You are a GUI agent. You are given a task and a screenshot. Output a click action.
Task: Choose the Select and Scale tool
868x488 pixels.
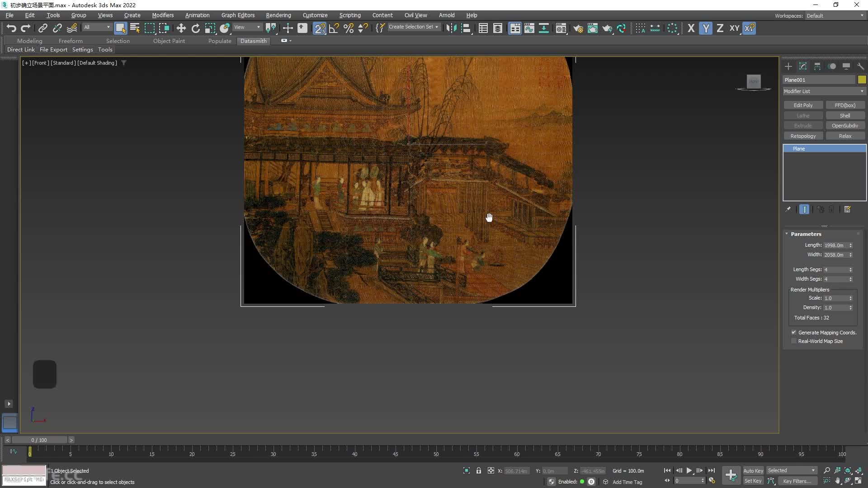[210, 28]
